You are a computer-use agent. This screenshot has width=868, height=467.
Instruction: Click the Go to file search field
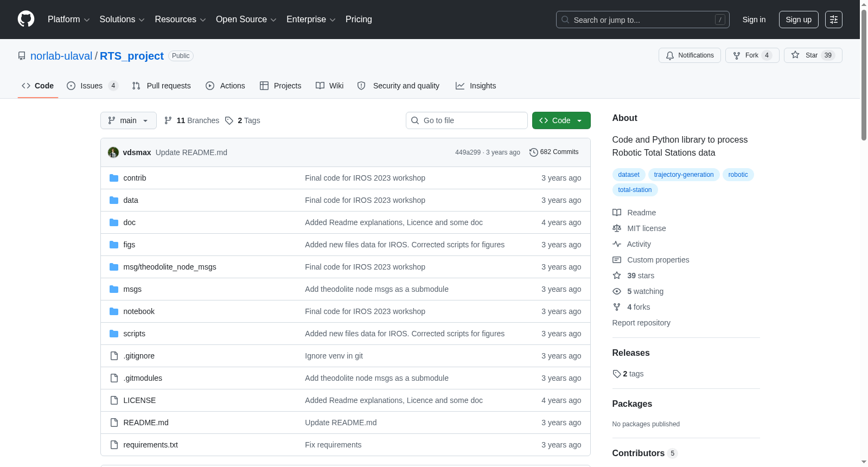pyautogui.click(x=467, y=120)
